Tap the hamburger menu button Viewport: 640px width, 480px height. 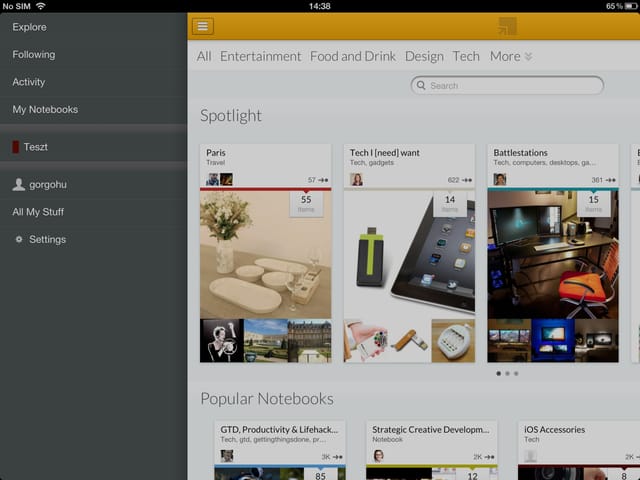pos(202,26)
